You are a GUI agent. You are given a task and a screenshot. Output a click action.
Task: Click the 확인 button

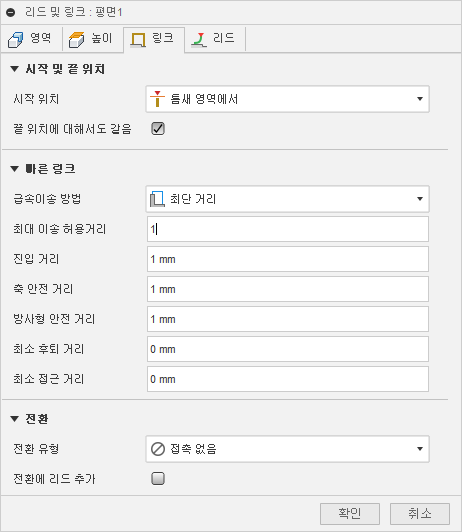point(350,514)
